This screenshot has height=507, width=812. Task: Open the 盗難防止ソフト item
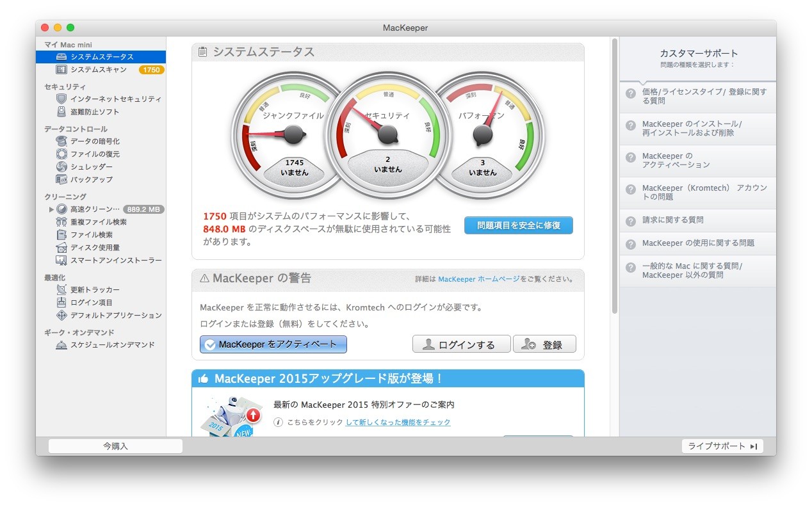(101, 112)
